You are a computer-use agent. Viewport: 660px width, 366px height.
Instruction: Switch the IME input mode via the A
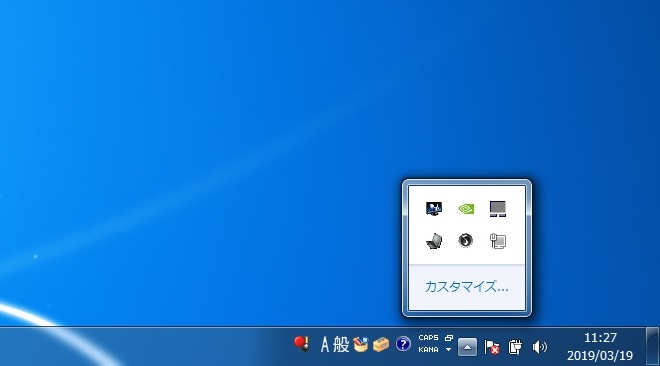(325, 345)
